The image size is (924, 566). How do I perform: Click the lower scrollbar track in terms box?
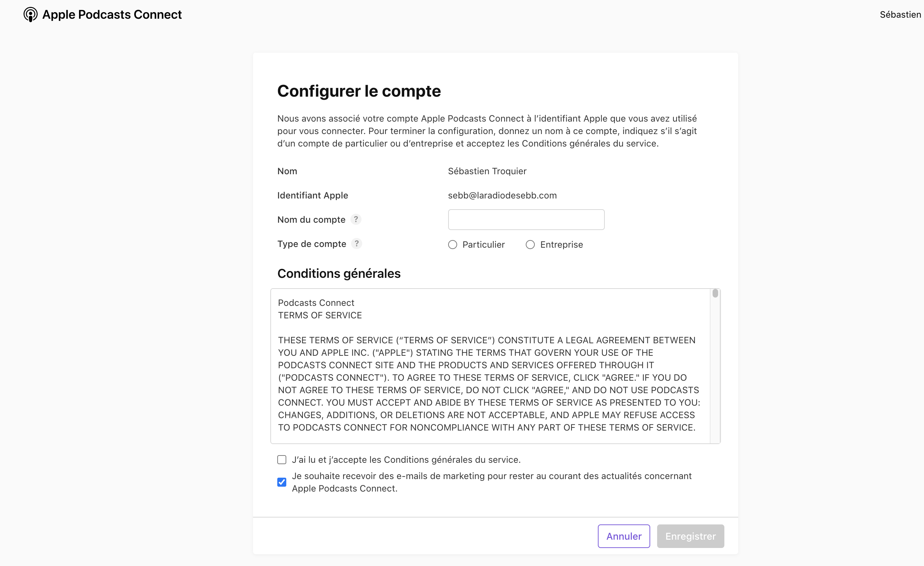[715, 393]
